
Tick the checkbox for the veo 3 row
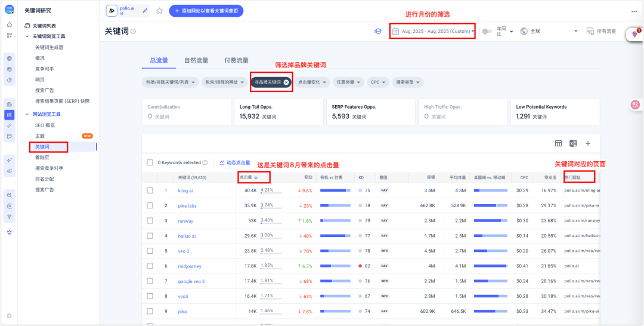coord(150,251)
